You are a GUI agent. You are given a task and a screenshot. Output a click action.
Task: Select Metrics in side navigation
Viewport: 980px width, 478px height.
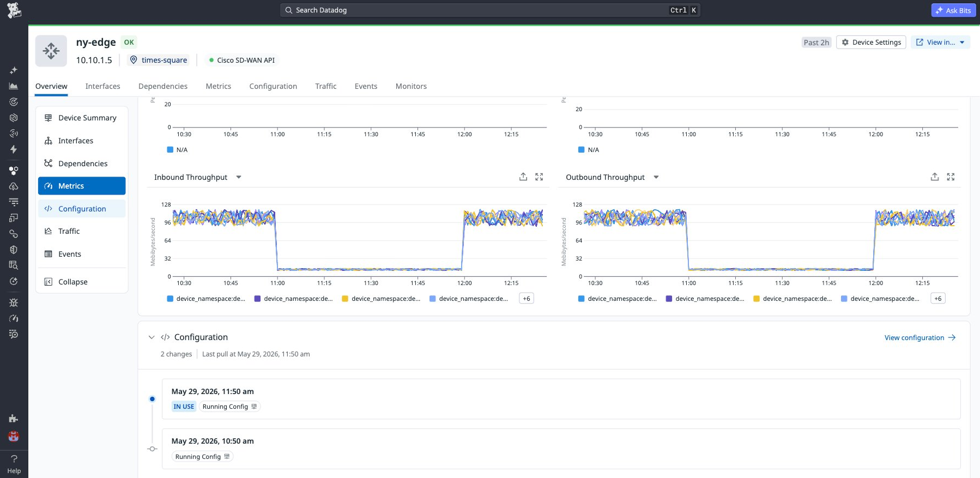pos(82,186)
